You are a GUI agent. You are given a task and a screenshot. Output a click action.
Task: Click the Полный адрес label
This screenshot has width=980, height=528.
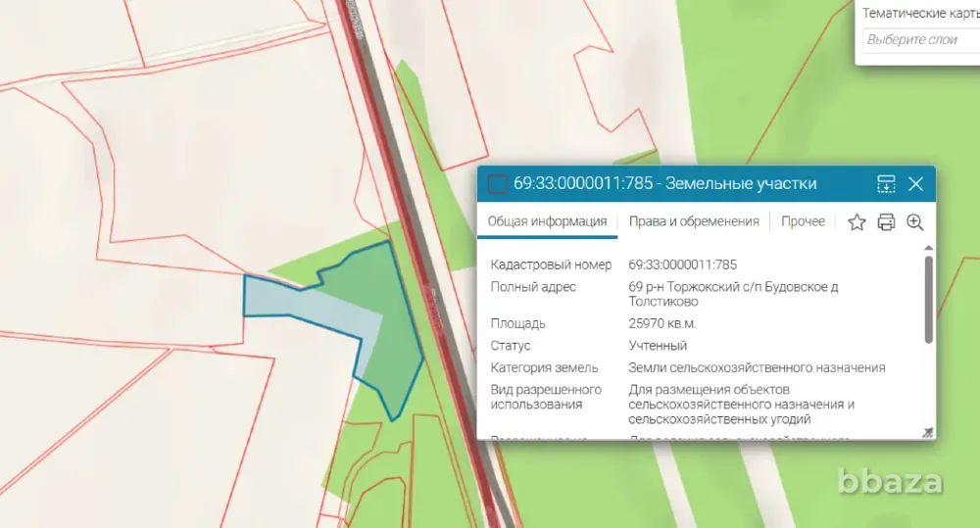click(533, 287)
